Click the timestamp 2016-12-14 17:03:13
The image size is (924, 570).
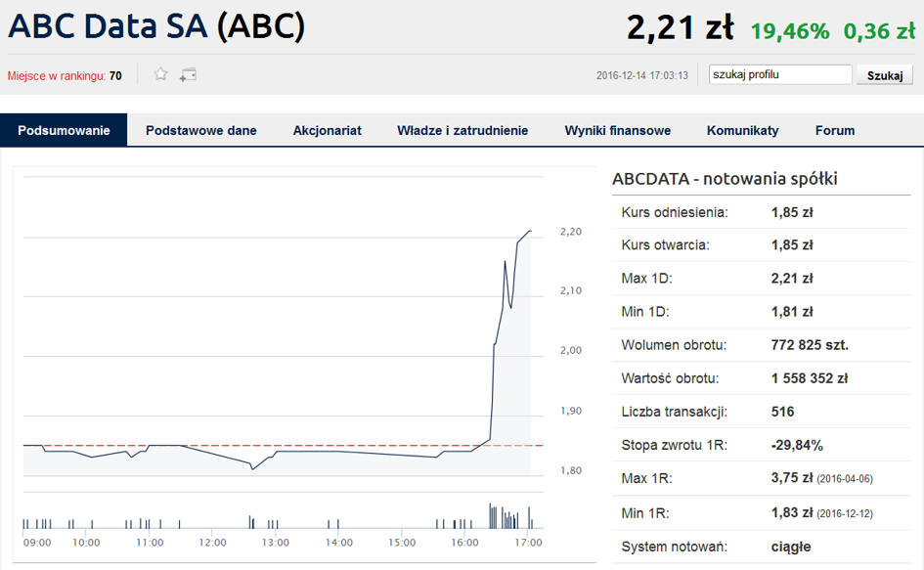tap(641, 75)
